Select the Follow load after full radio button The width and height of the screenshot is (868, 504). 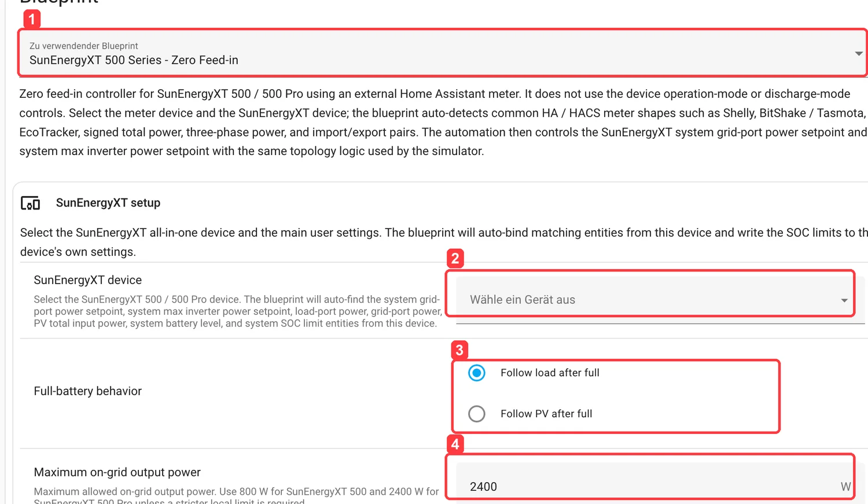pyautogui.click(x=477, y=373)
